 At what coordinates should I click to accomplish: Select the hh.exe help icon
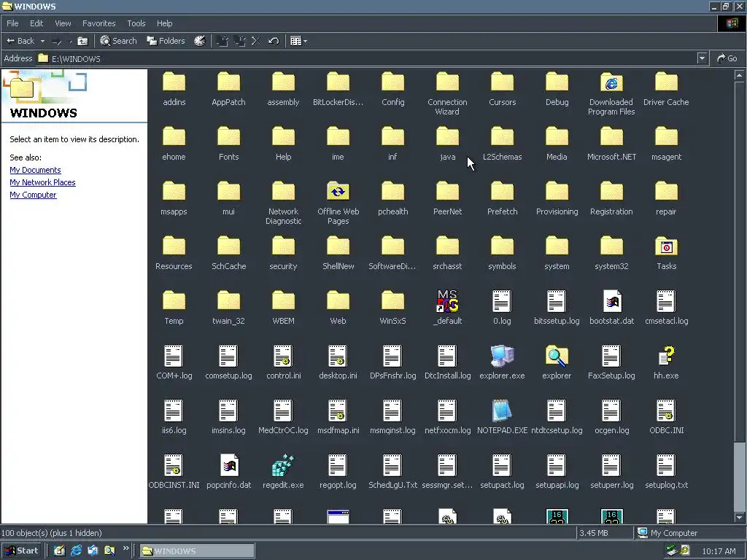point(666,356)
